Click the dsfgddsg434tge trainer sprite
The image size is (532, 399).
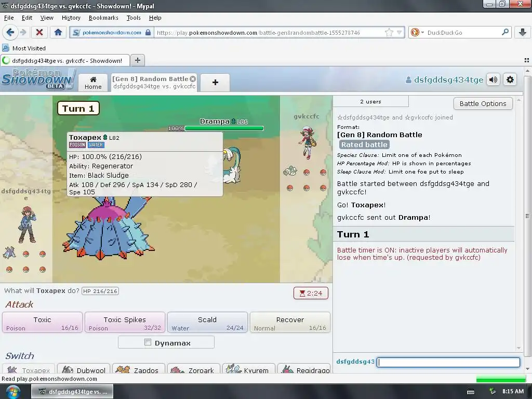(27, 224)
